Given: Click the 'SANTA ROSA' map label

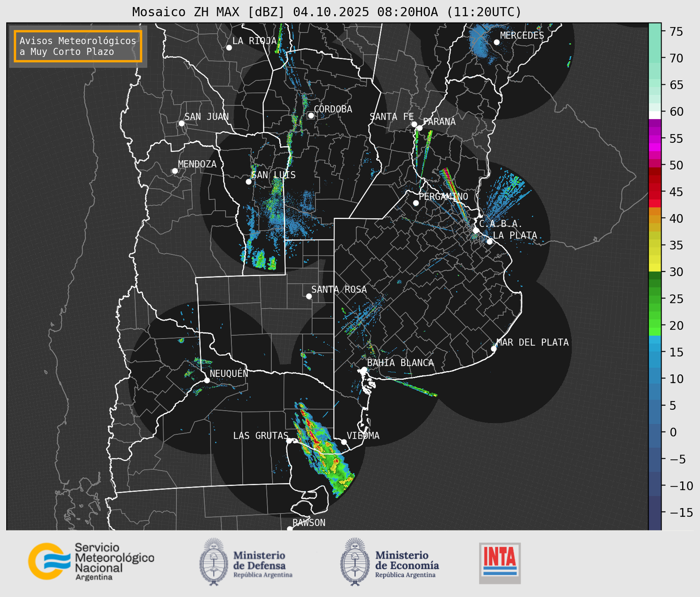Looking at the screenshot, I should [339, 289].
